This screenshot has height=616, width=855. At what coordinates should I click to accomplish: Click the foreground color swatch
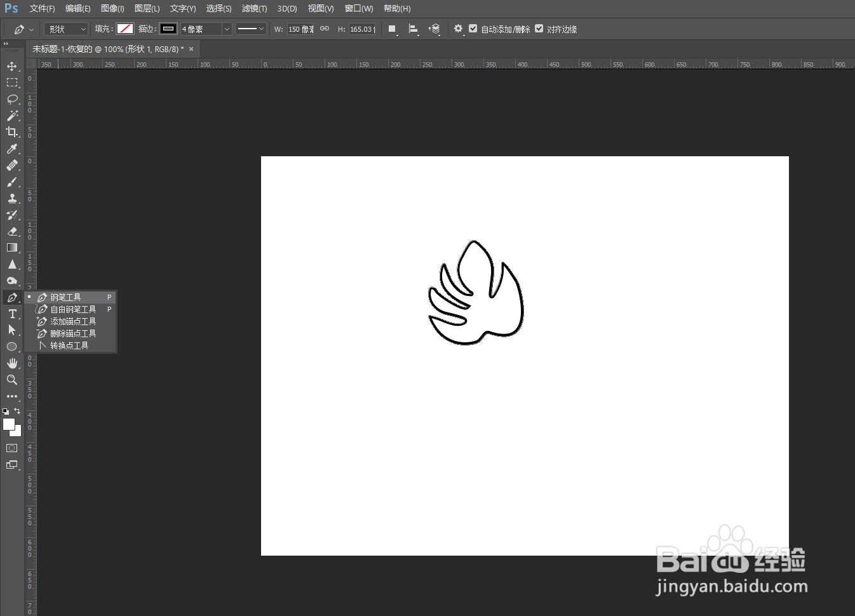pos(8,424)
